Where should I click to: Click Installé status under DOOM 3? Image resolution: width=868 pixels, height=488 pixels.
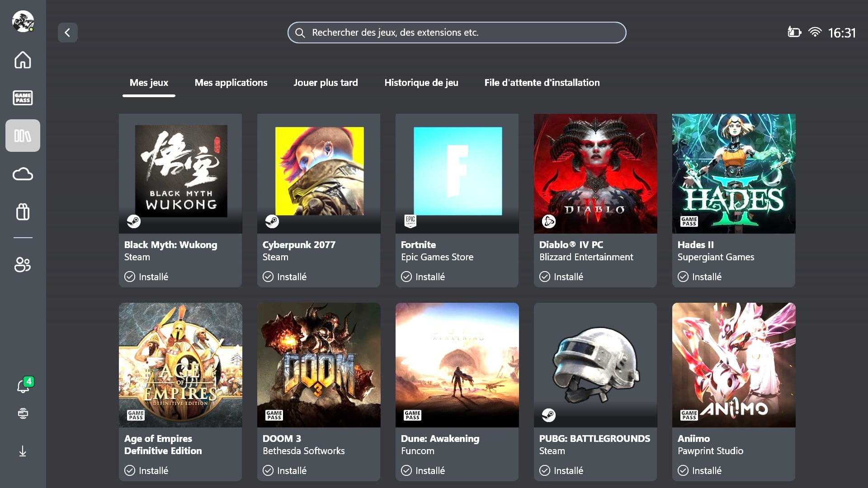(285, 470)
